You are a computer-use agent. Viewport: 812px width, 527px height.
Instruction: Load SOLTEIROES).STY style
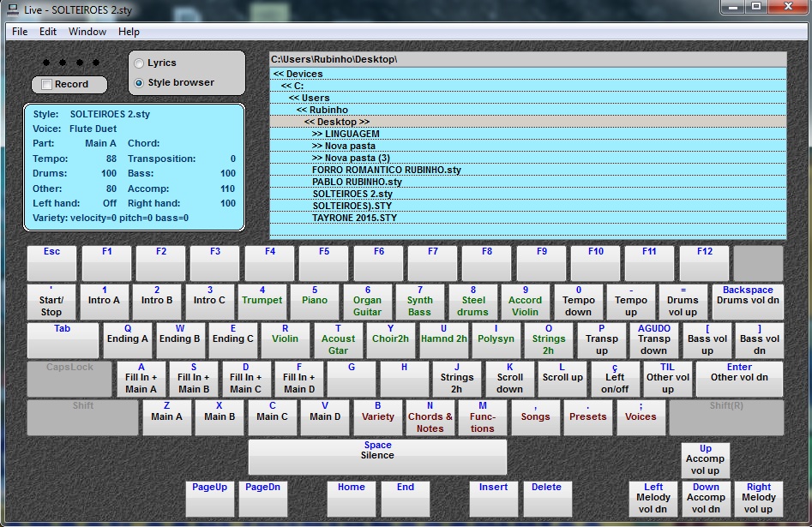pyautogui.click(x=527, y=206)
